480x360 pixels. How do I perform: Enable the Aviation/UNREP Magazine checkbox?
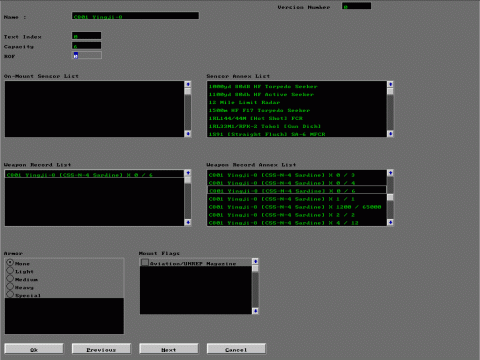pos(145,263)
